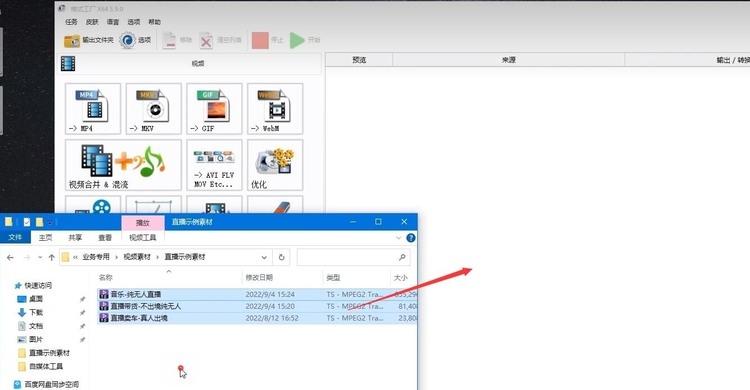
Task: Expand the Explorer ribbon with the chevron
Action: tap(398, 238)
